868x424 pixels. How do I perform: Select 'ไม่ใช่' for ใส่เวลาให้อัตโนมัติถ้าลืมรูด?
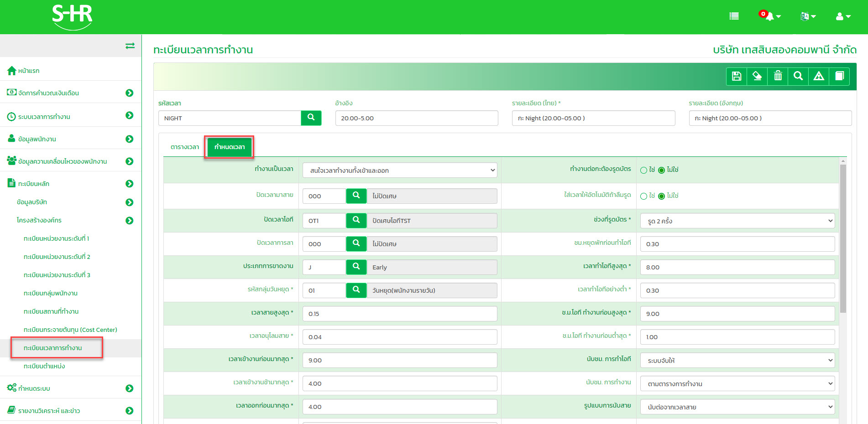661,196
